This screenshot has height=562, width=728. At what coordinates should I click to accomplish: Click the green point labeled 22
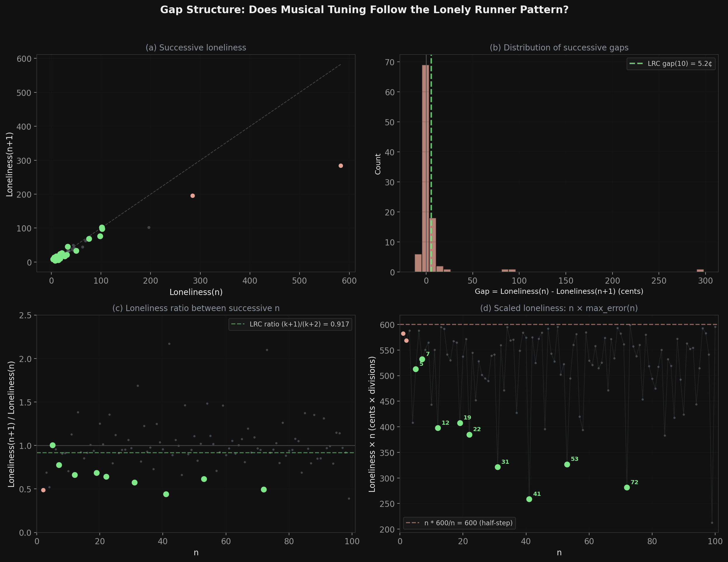coord(469,435)
